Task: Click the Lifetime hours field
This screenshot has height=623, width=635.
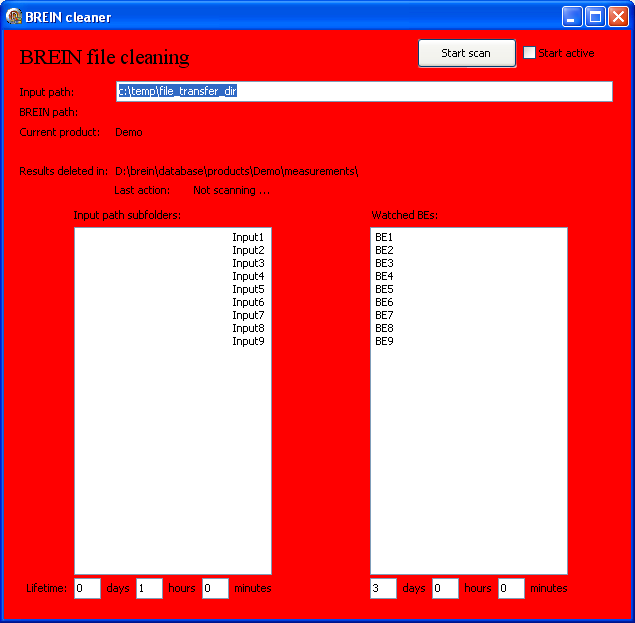Action: [x=149, y=588]
